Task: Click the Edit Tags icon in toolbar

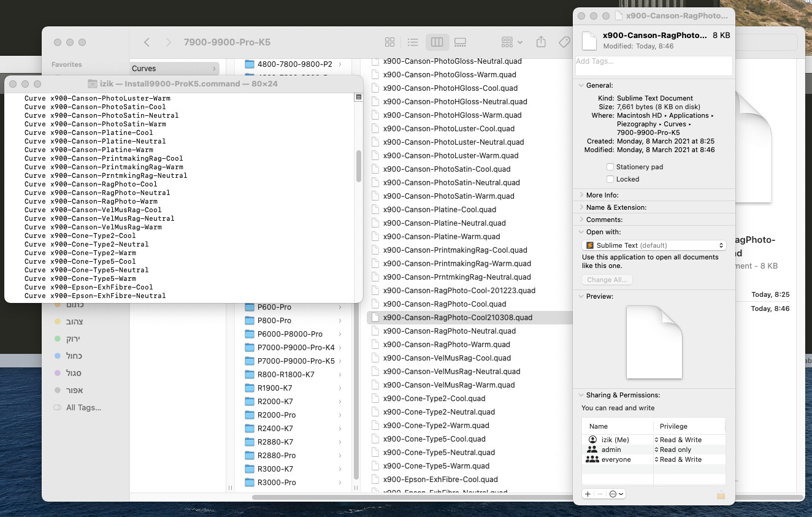Action: 564,42
